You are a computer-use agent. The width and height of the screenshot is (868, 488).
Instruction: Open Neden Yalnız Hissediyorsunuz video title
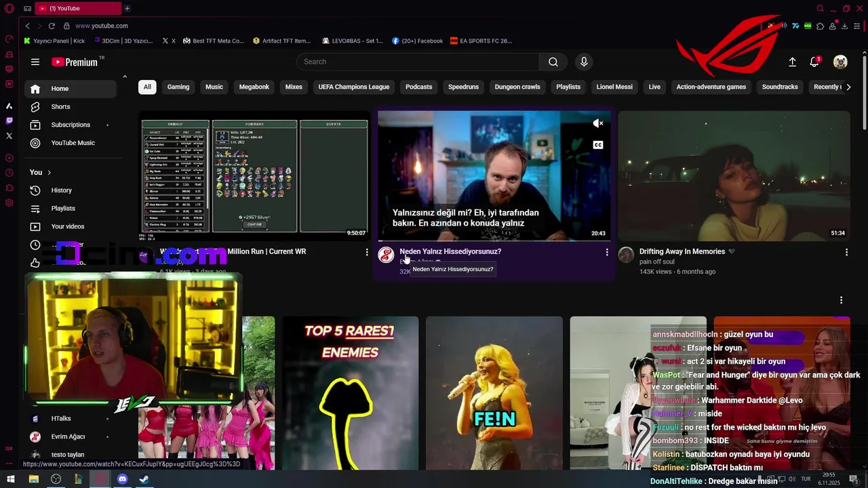coord(450,251)
